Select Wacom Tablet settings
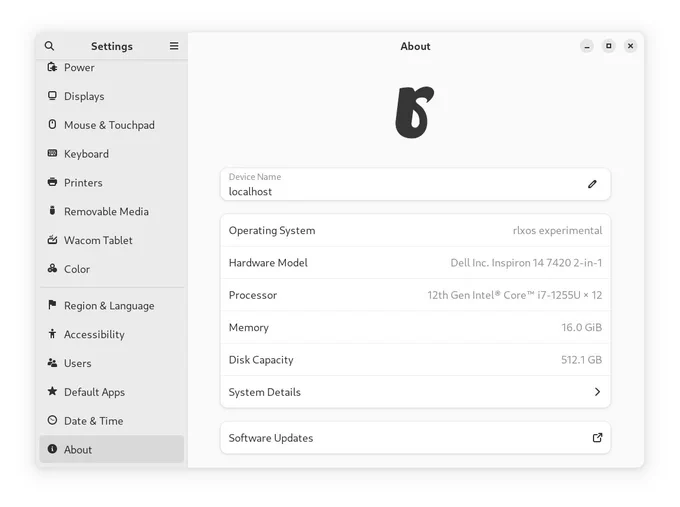 tap(111, 240)
